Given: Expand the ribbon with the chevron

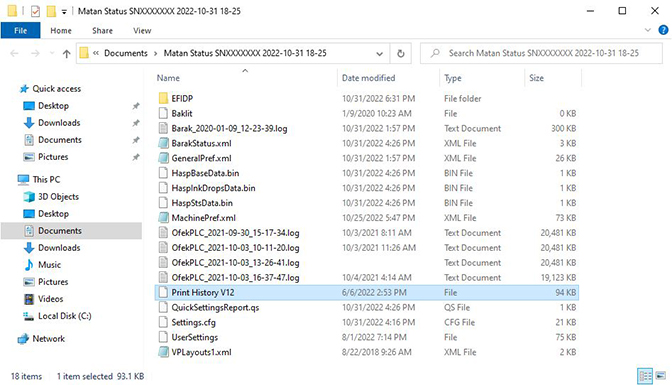Looking at the screenshot, I should click(648, 30).
